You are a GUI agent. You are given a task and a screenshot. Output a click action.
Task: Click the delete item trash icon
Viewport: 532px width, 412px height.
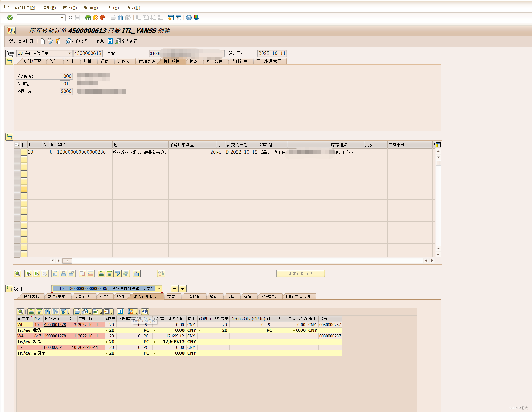[x=55, y=273]
